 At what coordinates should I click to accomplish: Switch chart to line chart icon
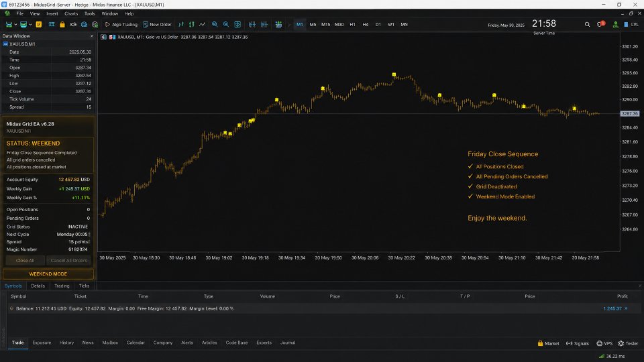[x=202, y=25]
